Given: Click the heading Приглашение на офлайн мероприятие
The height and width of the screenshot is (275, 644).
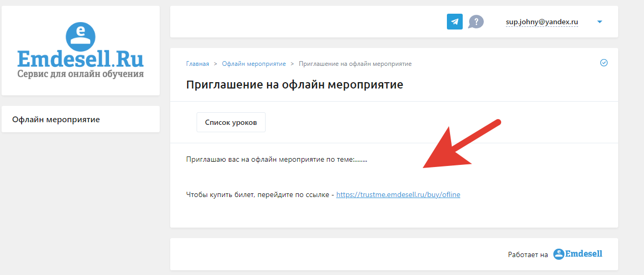Looking at the screenshot, I should 295,84.
